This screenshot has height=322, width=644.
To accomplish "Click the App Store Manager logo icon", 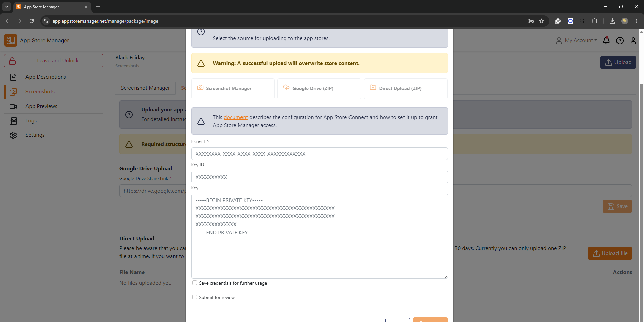I will [x=11, y=40].
